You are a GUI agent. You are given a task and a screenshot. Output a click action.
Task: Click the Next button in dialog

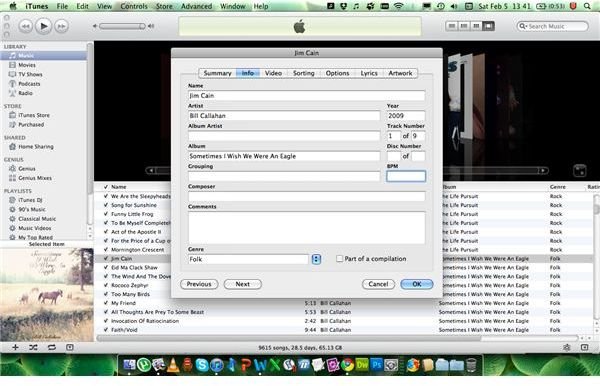click(x=243, y=284)
